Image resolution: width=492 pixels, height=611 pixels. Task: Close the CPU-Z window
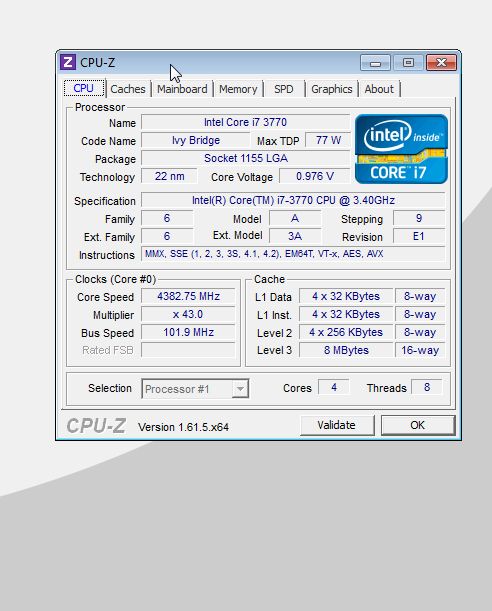(441, 62)
